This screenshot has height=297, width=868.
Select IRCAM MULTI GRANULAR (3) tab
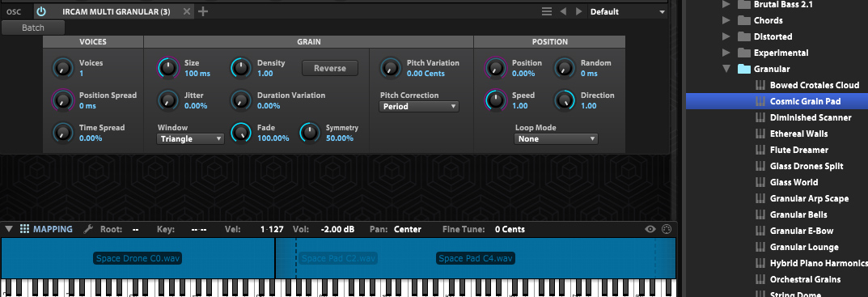(x=116, y=11)
